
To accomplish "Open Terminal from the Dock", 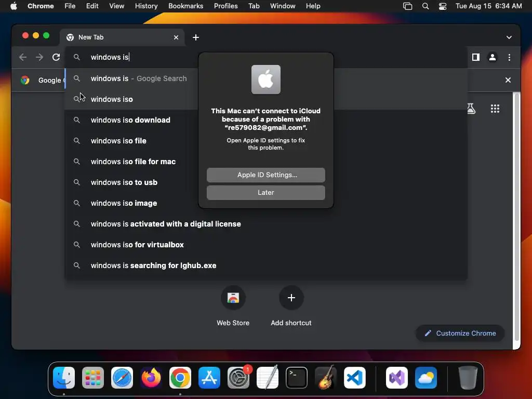I will (x=297, y=378).
